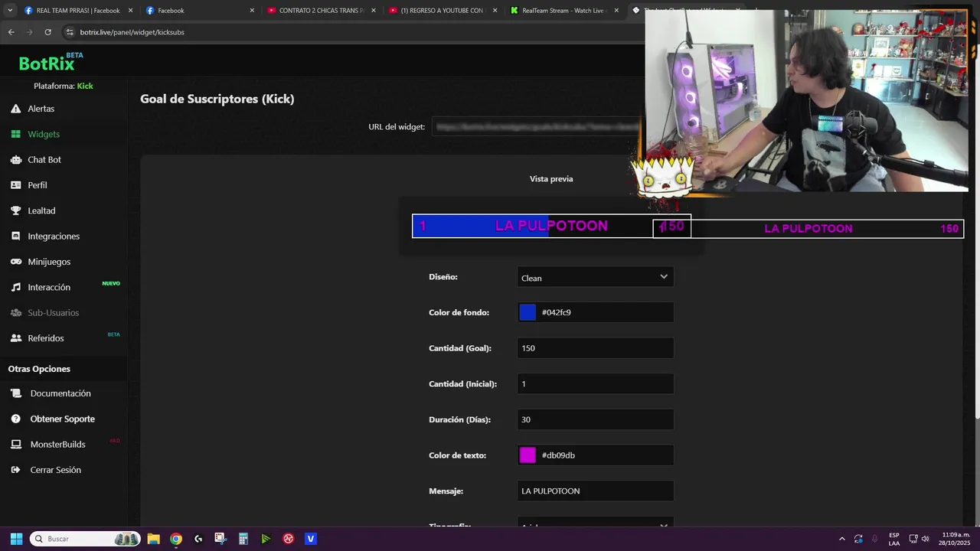The image size is (980, 551).
Task: Edit the #db09db text color field
Action: pyautogui.click(x=596, y=455)
